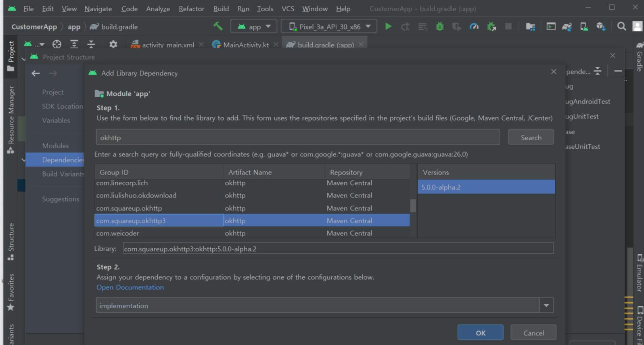Click the okhttp search query field

click(297, 137)
